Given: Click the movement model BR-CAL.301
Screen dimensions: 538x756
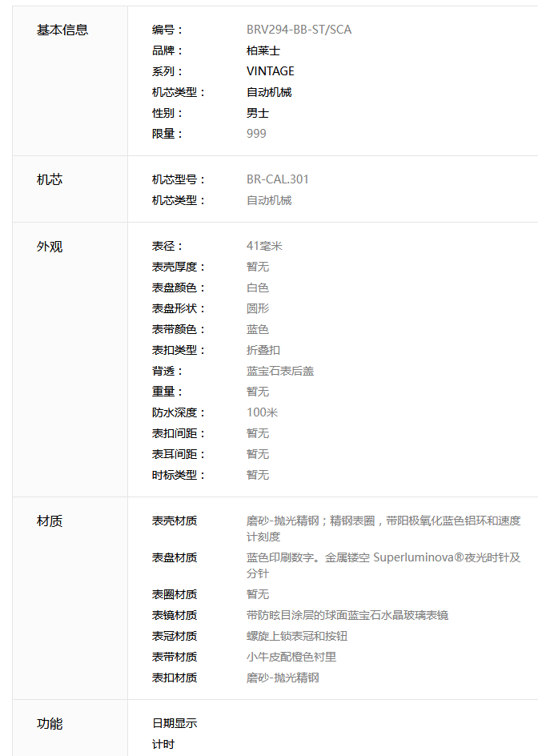Looking at the screenshot, I should (x=277, y=179).
